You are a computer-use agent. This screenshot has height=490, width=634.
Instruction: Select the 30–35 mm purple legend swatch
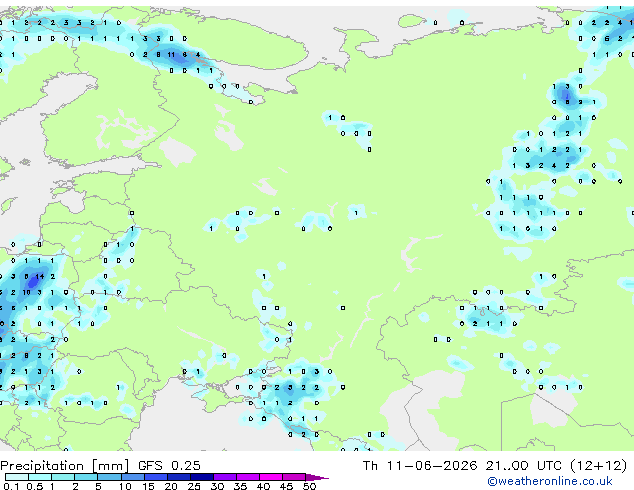pyautogui.click(x=225, y=477)
